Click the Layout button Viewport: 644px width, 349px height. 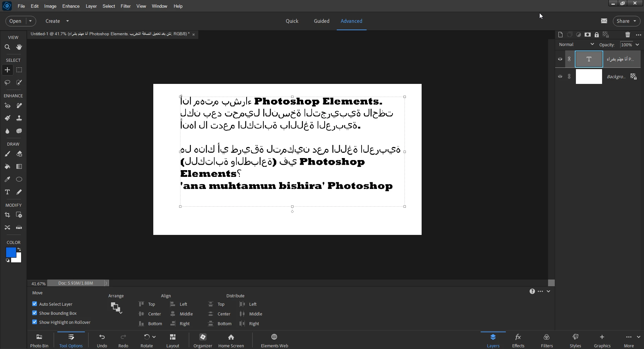click(x=173, y=340)
